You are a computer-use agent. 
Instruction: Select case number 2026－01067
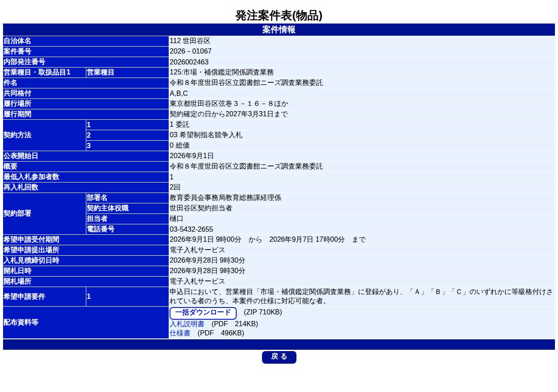[x=191, y=51]
